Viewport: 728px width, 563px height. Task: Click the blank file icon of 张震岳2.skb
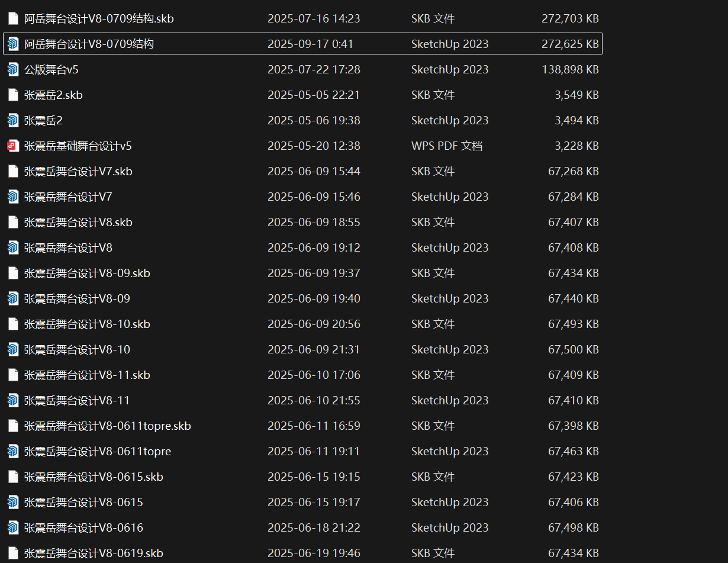click(x=13, y=95)
